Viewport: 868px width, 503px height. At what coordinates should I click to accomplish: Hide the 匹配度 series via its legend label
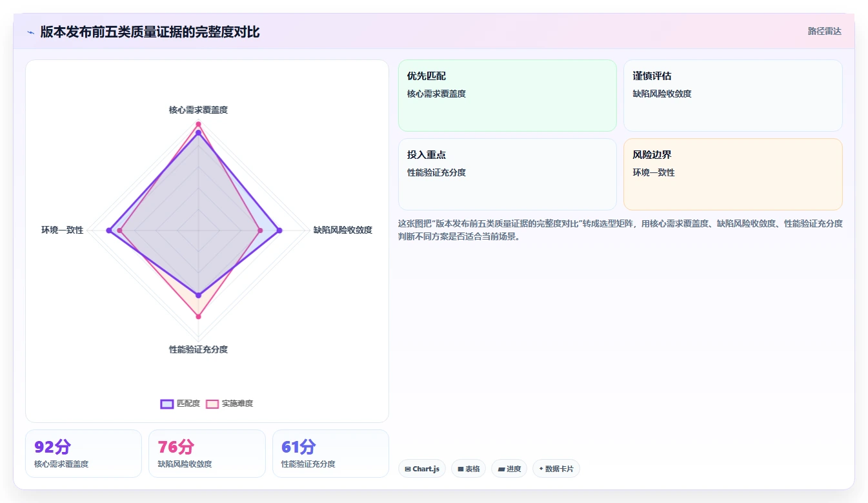pyautogui.click(x=188, y=404)
